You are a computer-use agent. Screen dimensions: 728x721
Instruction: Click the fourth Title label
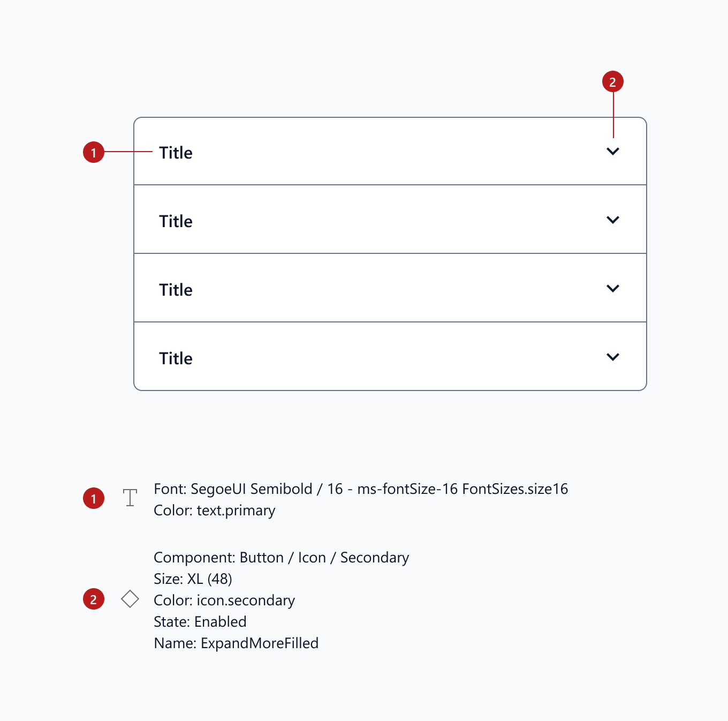click(176, 358)
